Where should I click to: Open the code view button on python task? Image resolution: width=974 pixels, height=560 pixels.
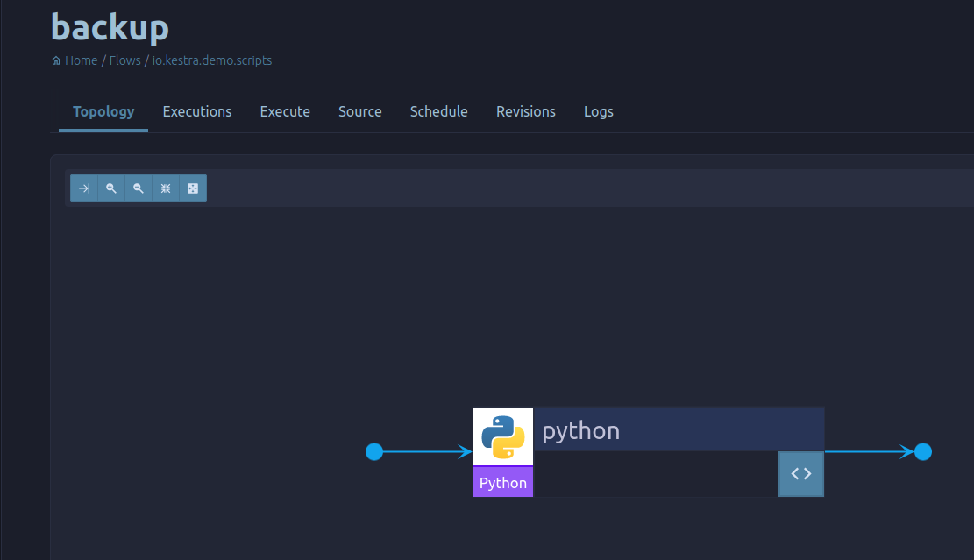801,474
